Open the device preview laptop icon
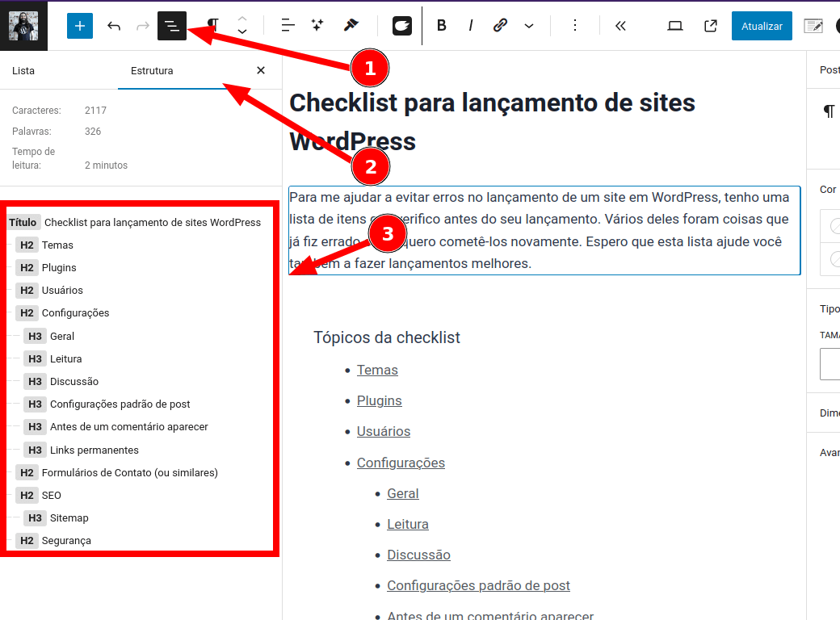840x620 pixels. 675,26
